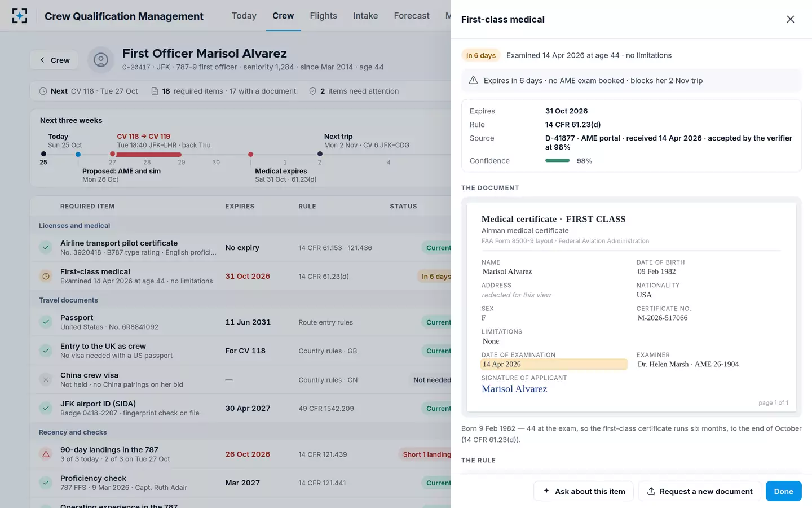Click the check icon for Entry to the UK as crew
The height and width of the screenshot is (508, 812).
[x=46, y=351]
